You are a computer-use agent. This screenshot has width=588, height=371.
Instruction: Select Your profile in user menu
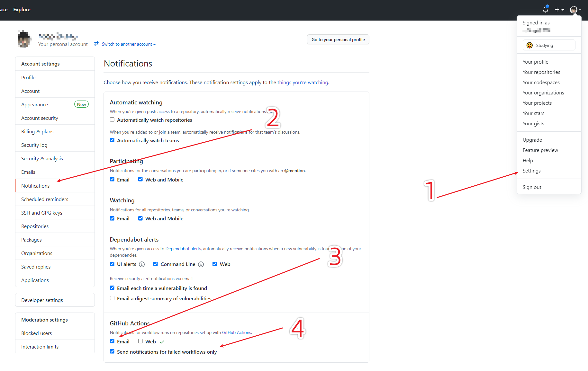(x=549, y=62)
